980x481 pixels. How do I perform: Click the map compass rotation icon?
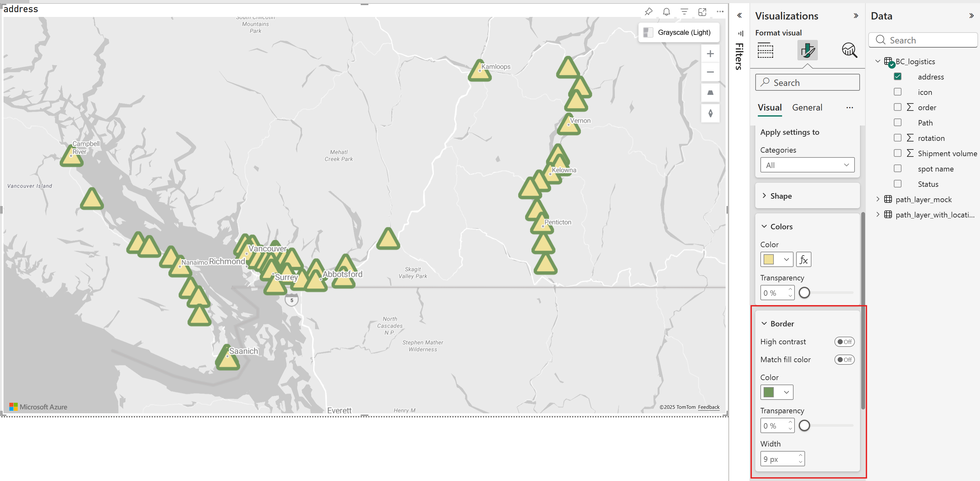[710, 113]
